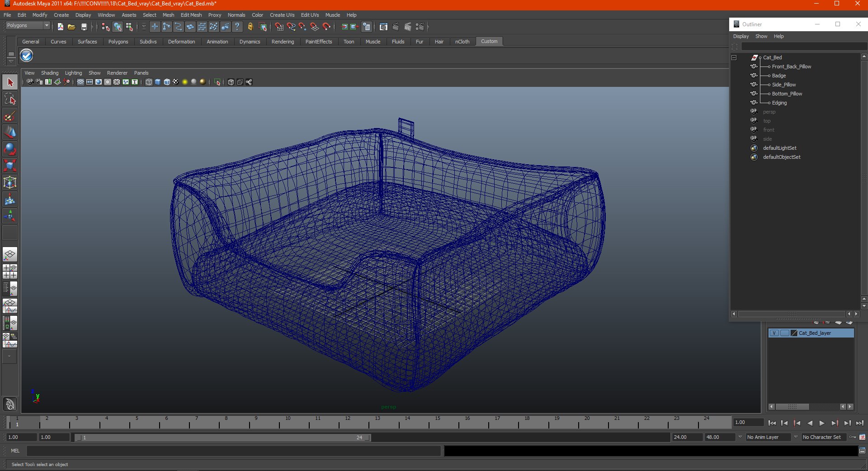This screenshot has width=868, height=471.
Task: Switch to four view layout
Action: click(10, 271)
